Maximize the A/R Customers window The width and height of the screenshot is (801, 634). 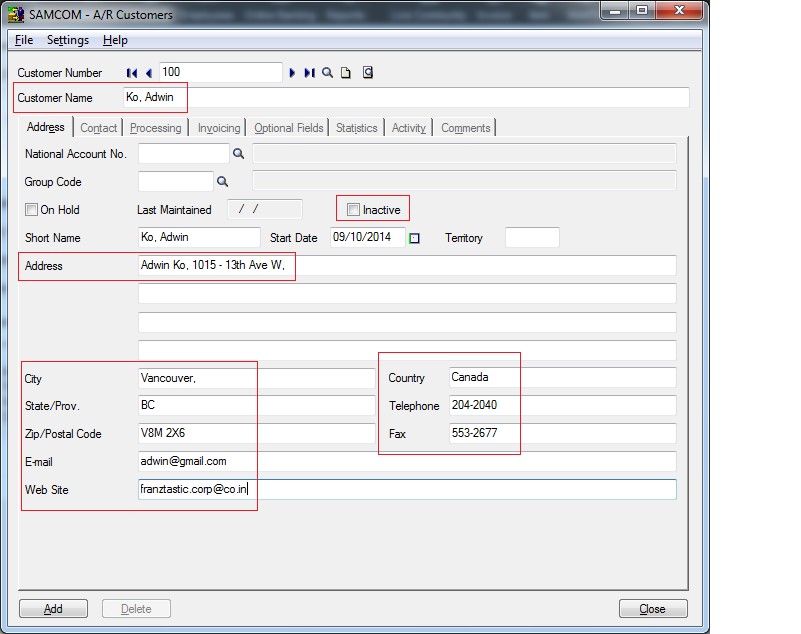coord(642,10)
